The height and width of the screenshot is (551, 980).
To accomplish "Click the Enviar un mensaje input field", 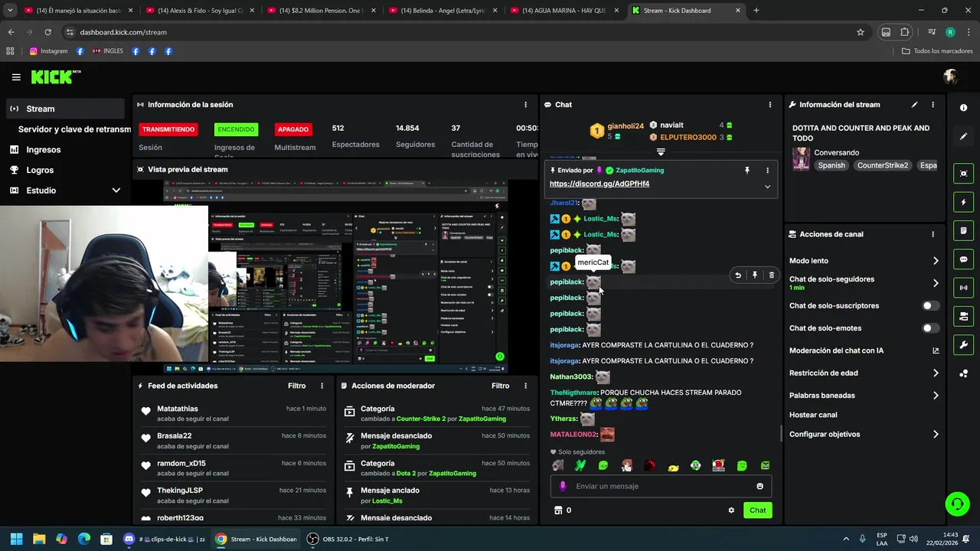I will pos(661,486).
